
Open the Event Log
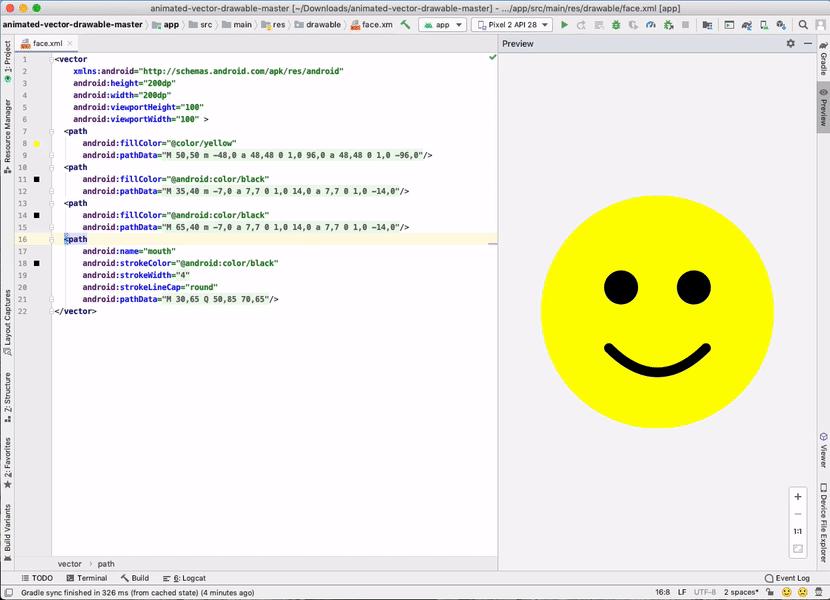point(786,578)
